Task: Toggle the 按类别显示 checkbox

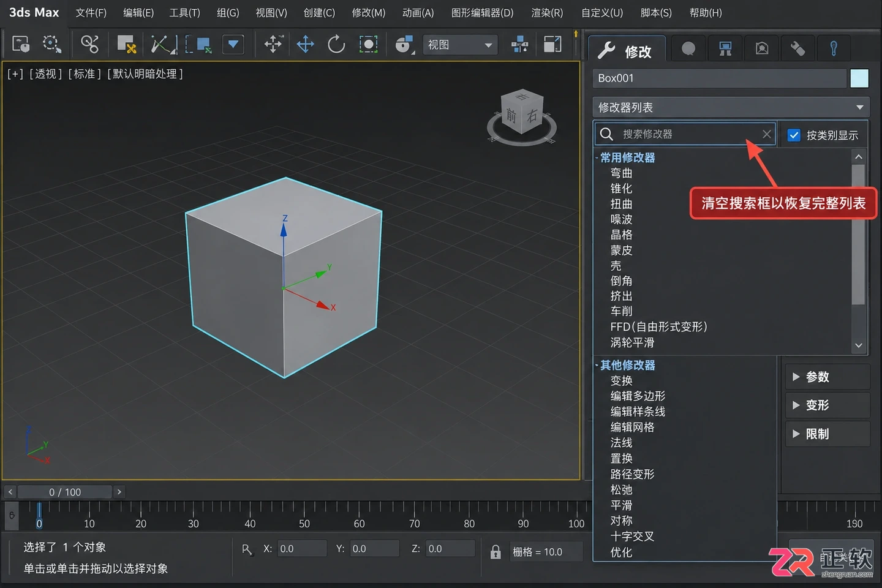Action: 794,135
